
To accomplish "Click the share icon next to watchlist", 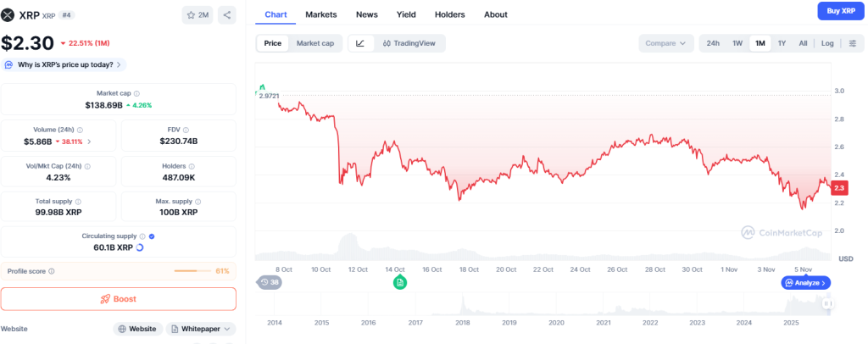I will [x=226, y=14].
